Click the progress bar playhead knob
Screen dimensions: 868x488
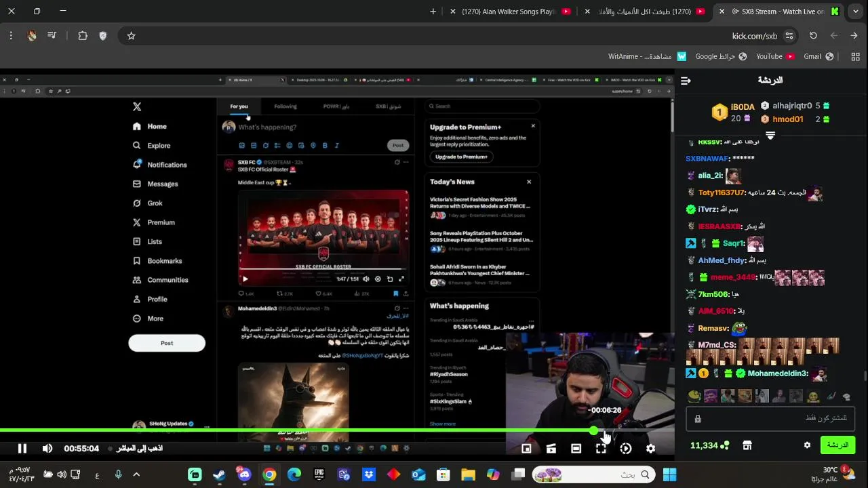(x=594, y=431)
